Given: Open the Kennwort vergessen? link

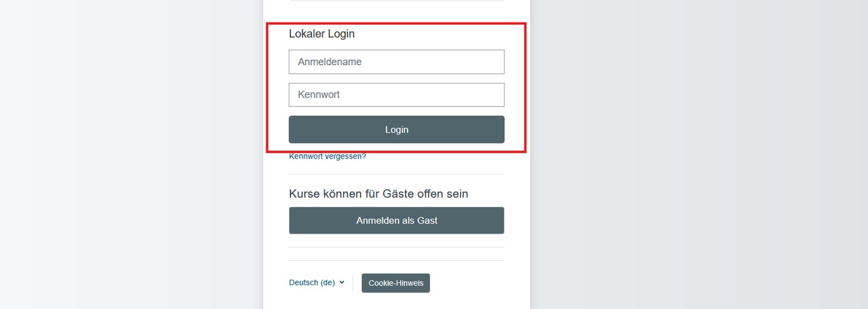Looking at the screenshot, I should 328,156.
